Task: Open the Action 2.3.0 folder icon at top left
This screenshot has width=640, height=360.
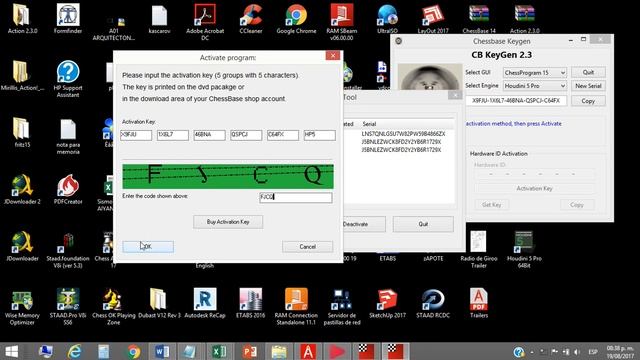Action: 22,19
